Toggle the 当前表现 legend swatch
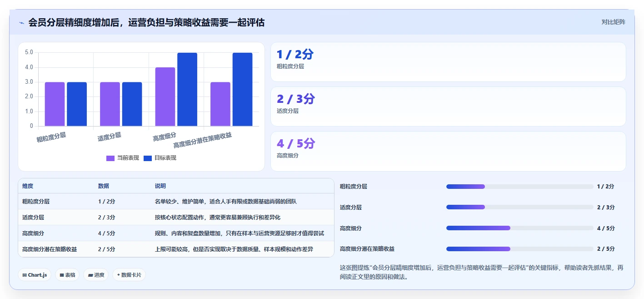This screenshot has height=299, width=644. [110, 158]
